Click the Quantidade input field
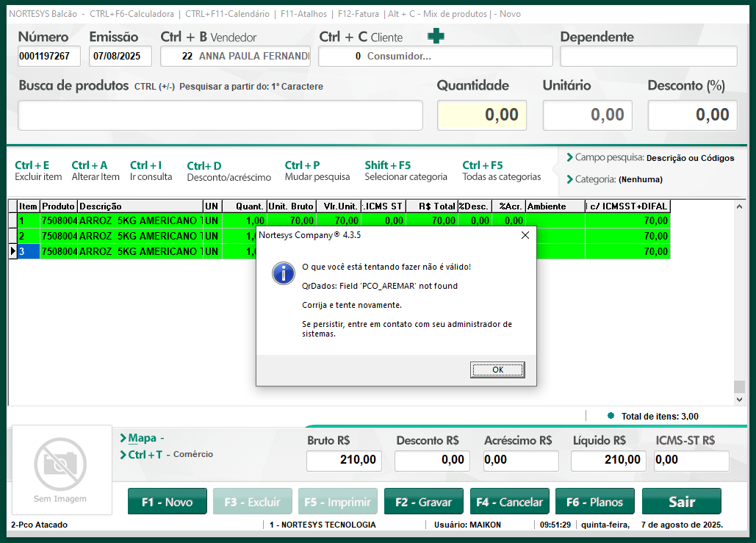 [x=481, y=115]
